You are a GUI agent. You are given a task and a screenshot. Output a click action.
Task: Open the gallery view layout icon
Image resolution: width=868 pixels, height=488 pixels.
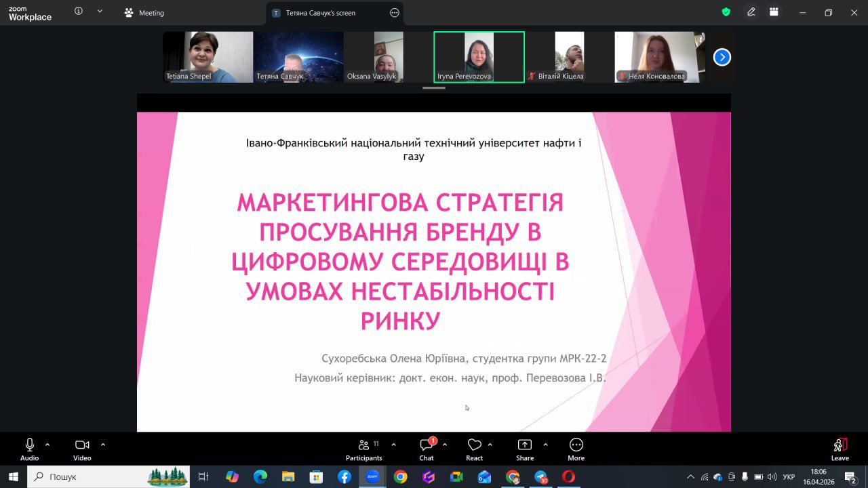coord(774,12)
